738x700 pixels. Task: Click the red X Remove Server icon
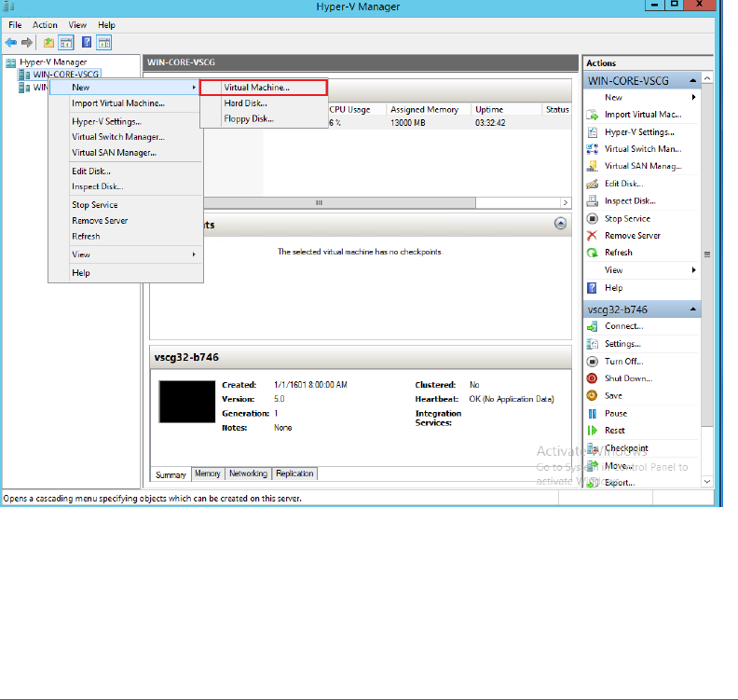coord(592,236)
